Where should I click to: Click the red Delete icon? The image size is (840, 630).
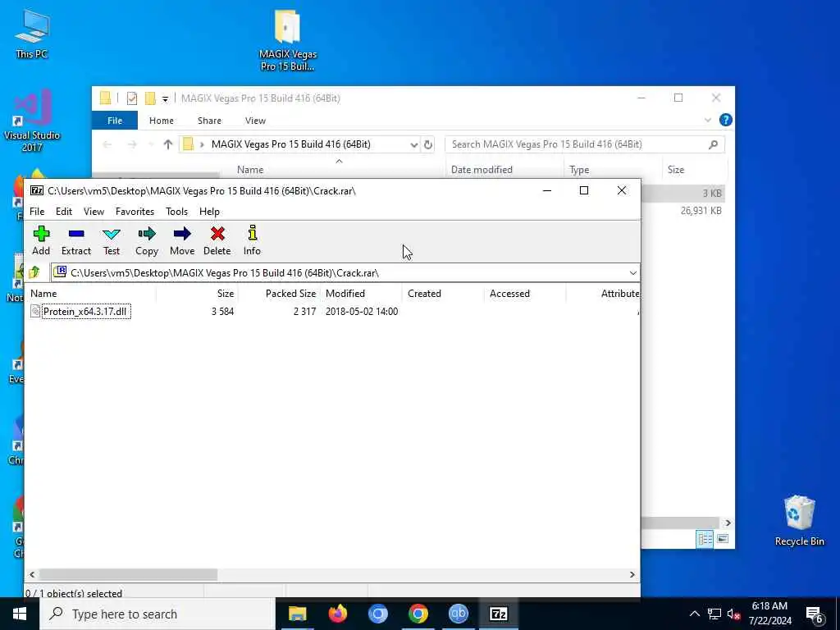[217, 240]
